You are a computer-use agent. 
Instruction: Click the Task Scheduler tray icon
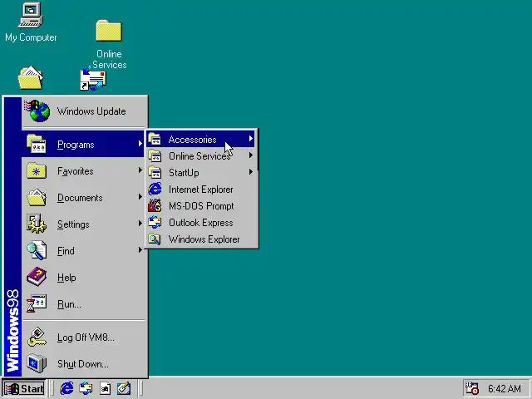pos(471,388)
